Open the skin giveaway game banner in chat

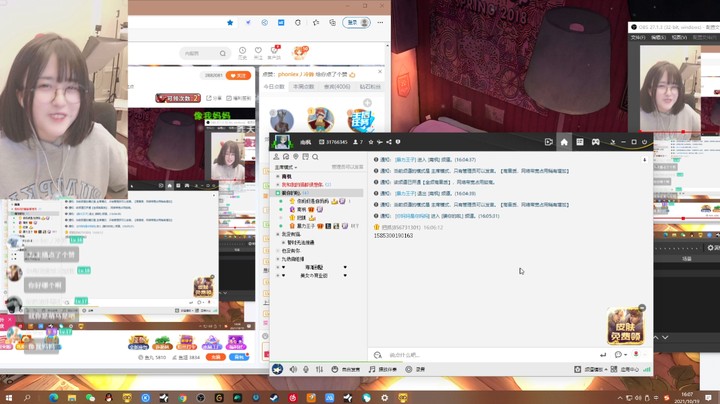(x=625, y=325)
